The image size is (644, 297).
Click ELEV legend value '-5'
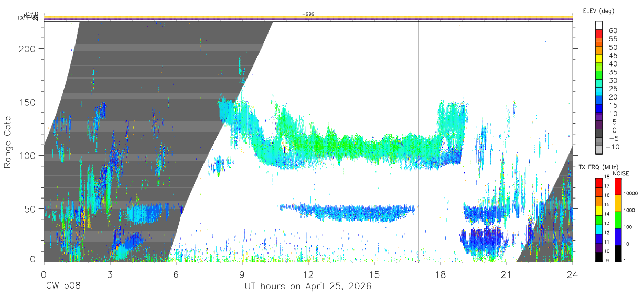point(613,138)
